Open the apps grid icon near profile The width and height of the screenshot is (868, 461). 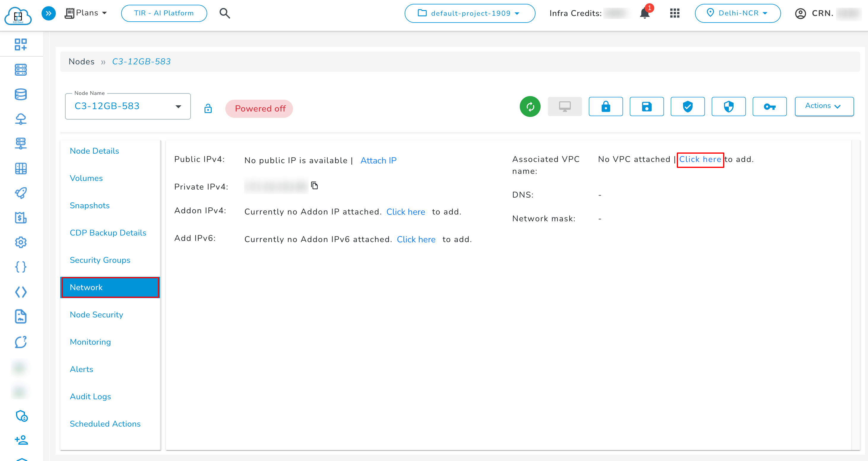pos(674,13)
